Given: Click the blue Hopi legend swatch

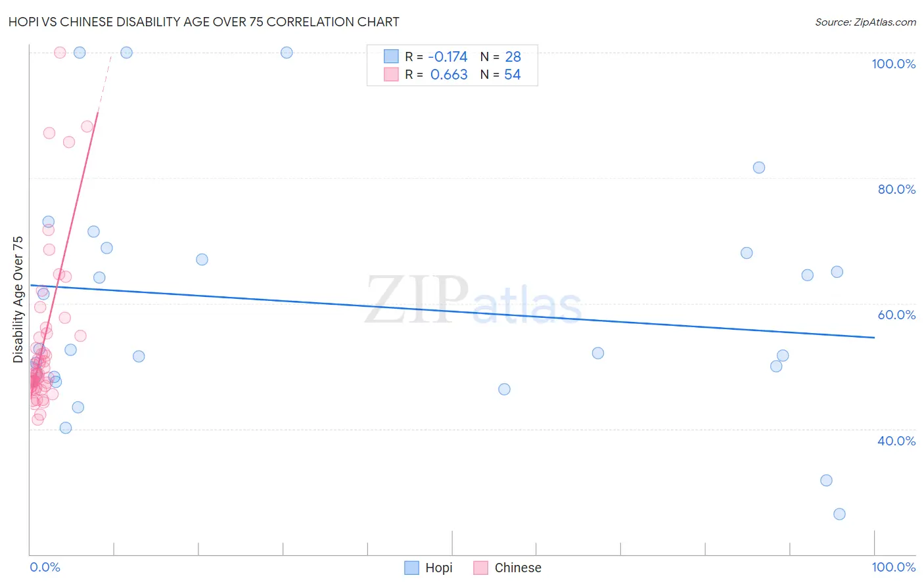Looking at the screenshot, I should point(411,568).
